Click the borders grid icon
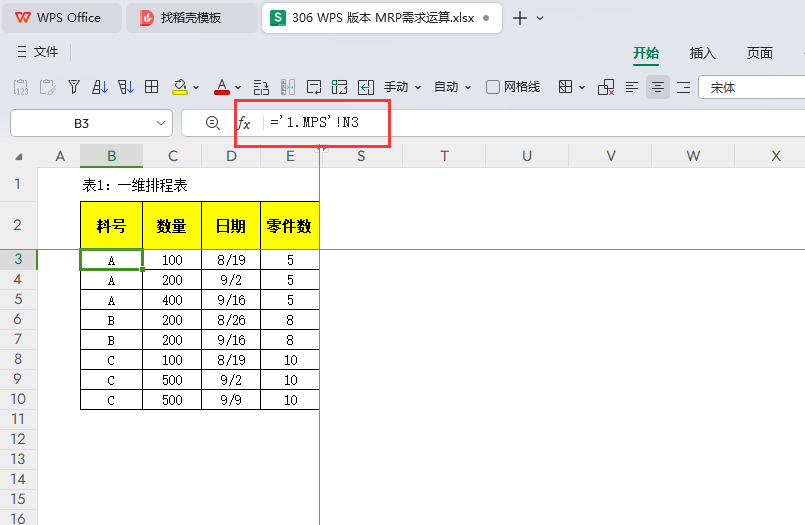 click(x=565, y=87)
